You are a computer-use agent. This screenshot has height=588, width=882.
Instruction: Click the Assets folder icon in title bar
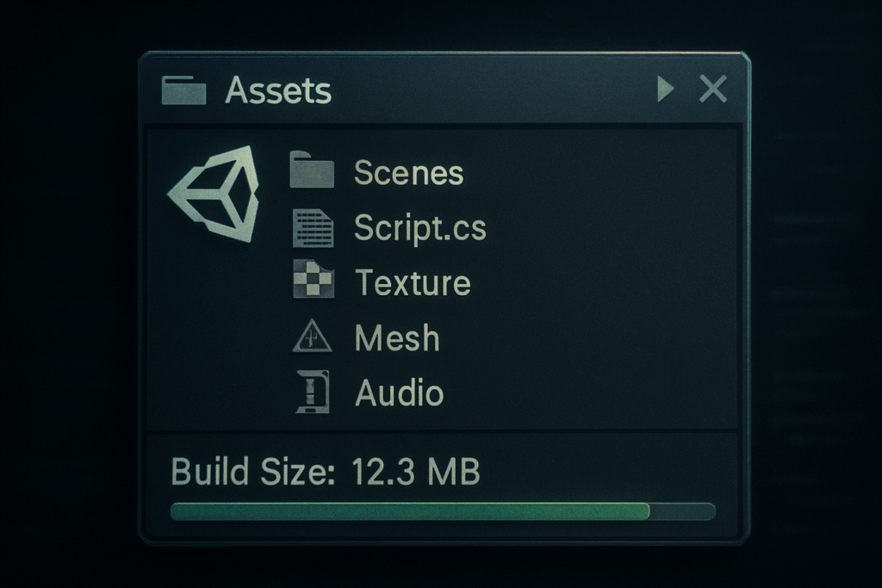(183, 90)
